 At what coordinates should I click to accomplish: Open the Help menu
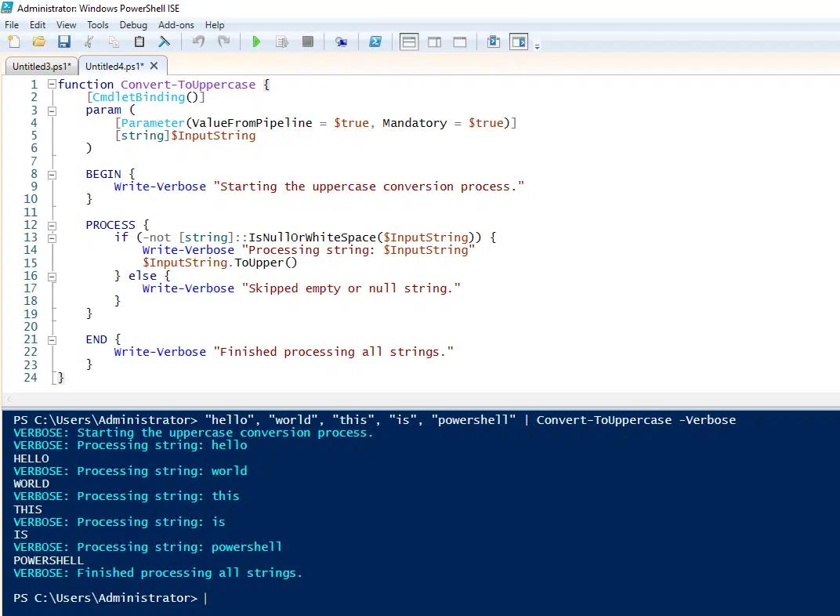tap(215, 24)
